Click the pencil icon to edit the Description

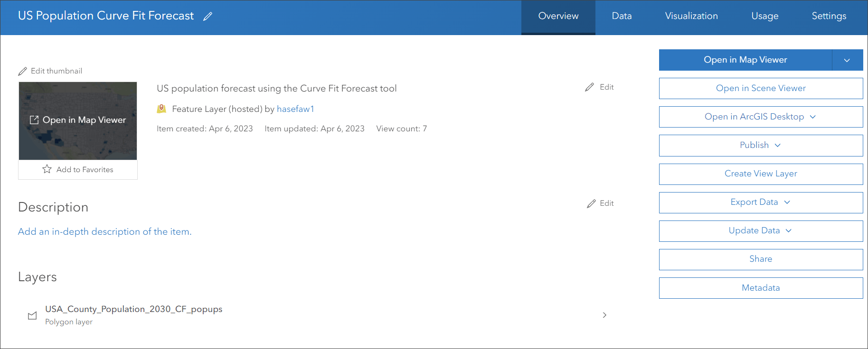[591, 203]
